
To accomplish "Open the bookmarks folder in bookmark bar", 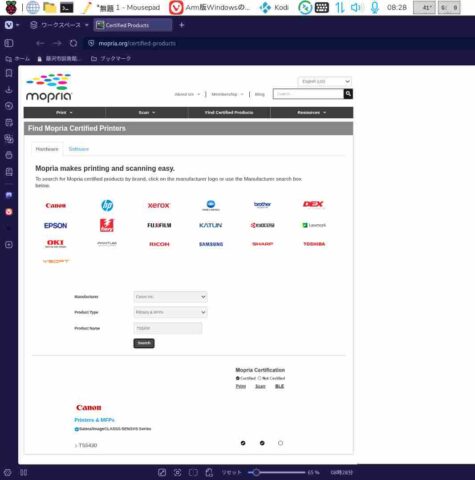I will coord(111,59).
